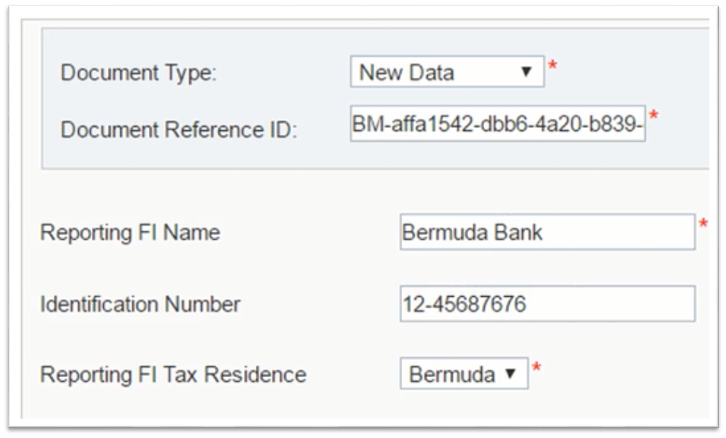This screenshot has width=726, height=438.
Task: Click the arrow beside Bermuda selection
Action: coord(510,374)
